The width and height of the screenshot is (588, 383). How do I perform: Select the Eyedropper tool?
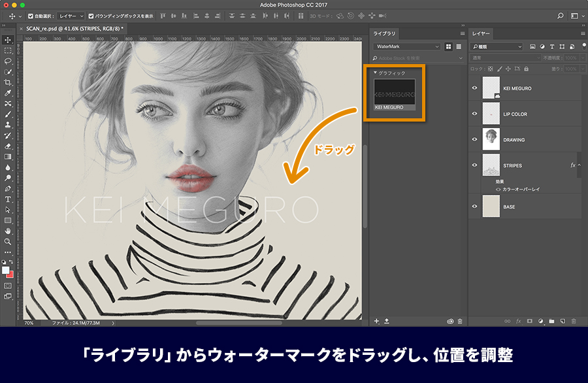[7, 93]
